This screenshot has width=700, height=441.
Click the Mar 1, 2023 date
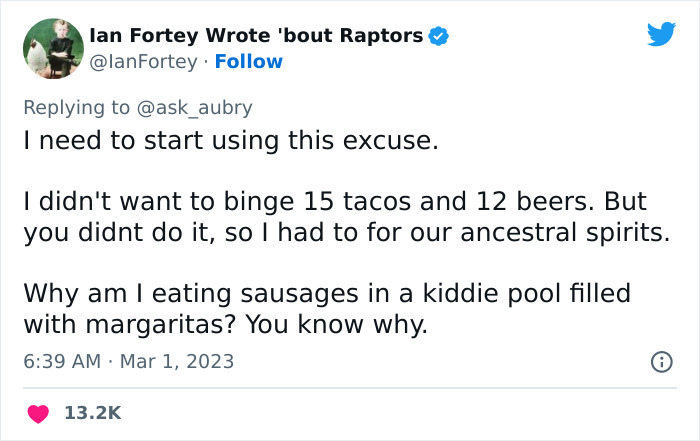pos(178,360)
